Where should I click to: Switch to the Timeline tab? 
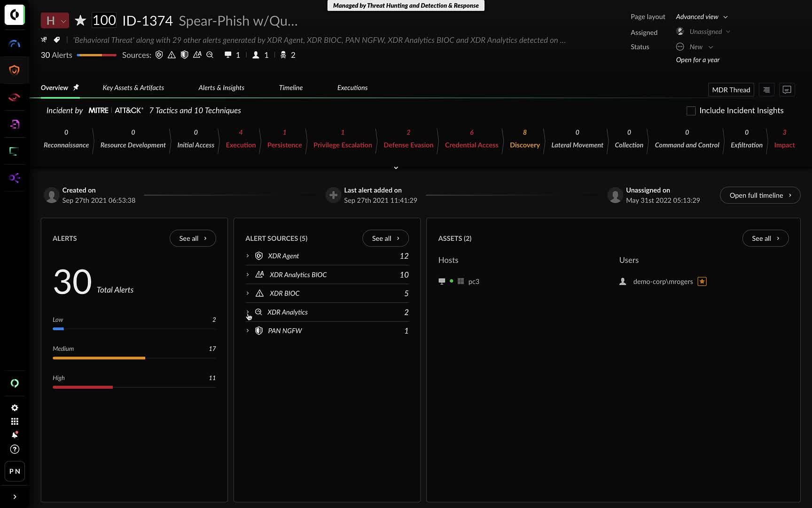point(291,88)
